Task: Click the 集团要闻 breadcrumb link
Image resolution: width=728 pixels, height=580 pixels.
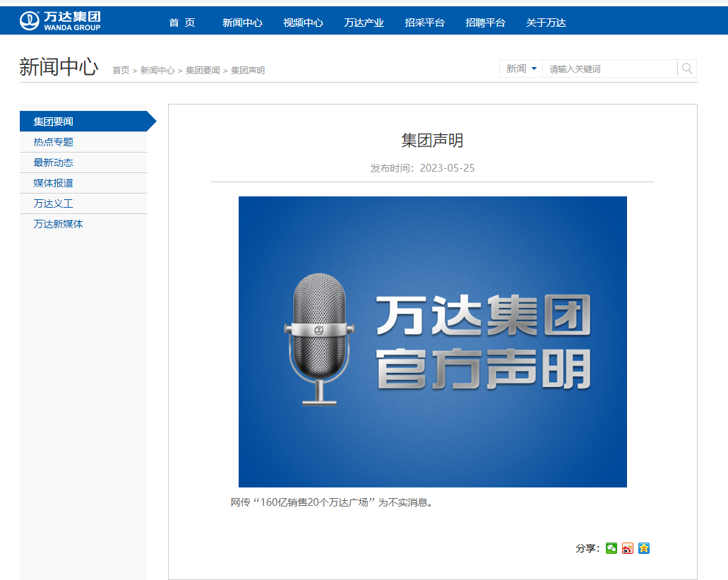Action: pyautogui.click(x=203, y=71)
